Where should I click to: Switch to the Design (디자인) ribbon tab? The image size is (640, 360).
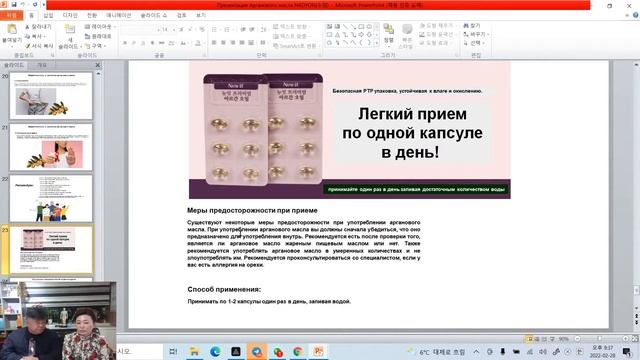click(x=70, y=16)
